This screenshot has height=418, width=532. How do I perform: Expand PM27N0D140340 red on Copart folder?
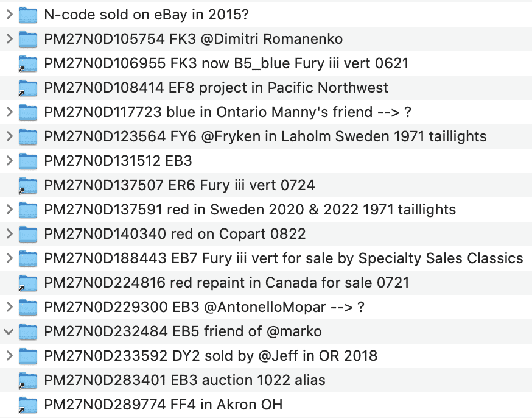(x=9, y=234)
